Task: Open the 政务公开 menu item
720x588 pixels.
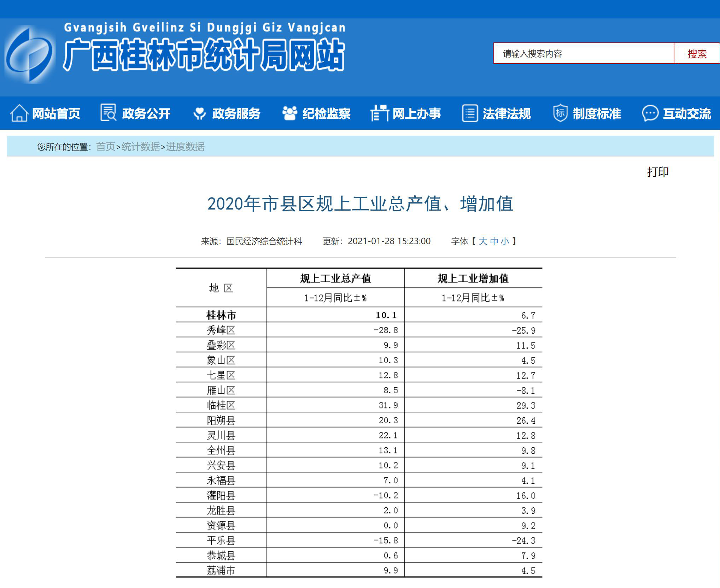Action: 146,114
